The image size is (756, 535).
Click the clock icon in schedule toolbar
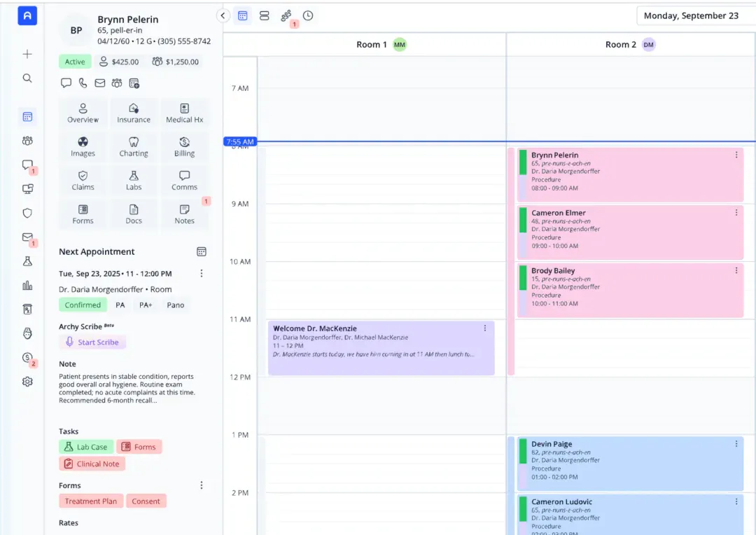pyautogui.click(x=307, y=15)
